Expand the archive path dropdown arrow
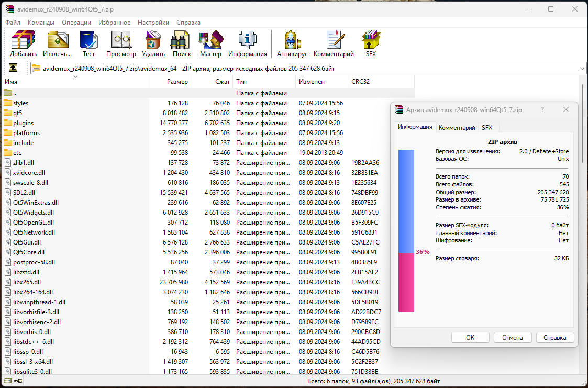The height and width of the screenshot is (388, 588). coord(582,68)
